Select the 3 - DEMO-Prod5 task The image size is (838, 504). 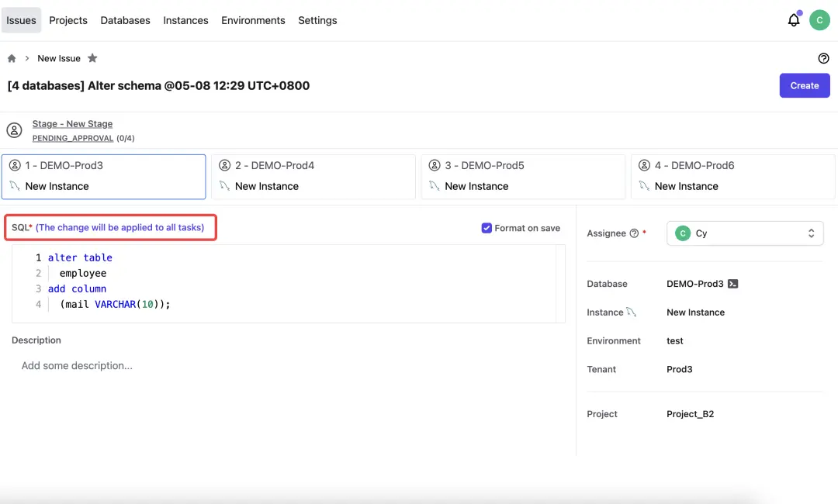point(522,176)
